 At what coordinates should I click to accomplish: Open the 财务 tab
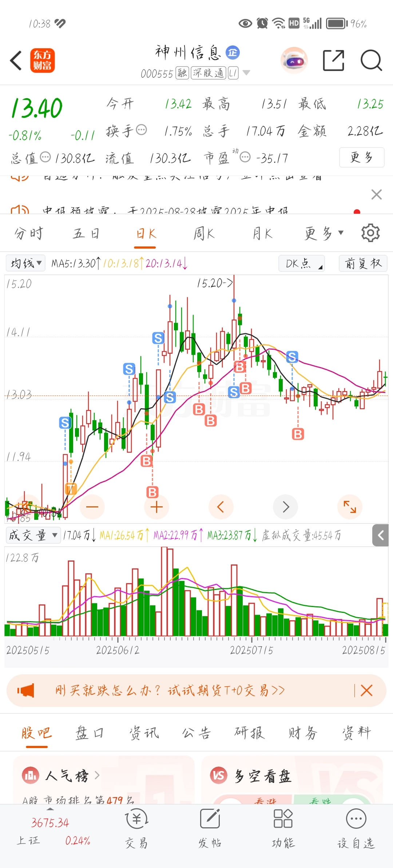[303, 732]
